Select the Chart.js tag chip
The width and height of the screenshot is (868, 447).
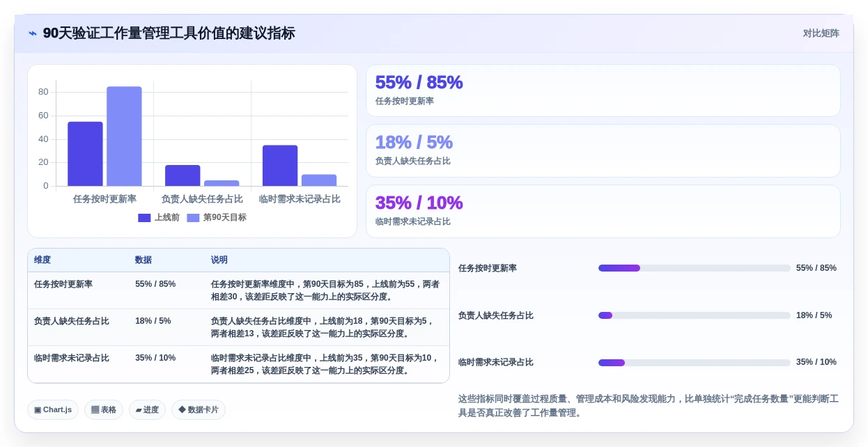[x=53, y=409]
